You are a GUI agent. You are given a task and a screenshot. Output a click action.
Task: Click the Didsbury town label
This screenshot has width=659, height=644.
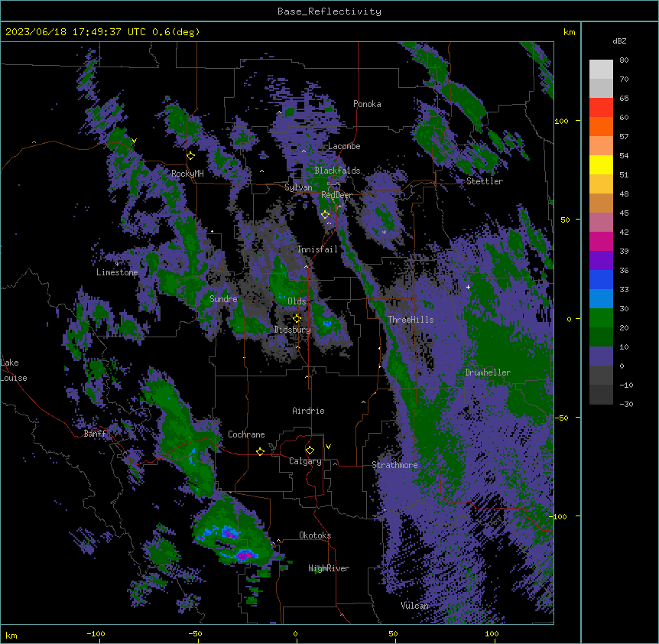293,330
